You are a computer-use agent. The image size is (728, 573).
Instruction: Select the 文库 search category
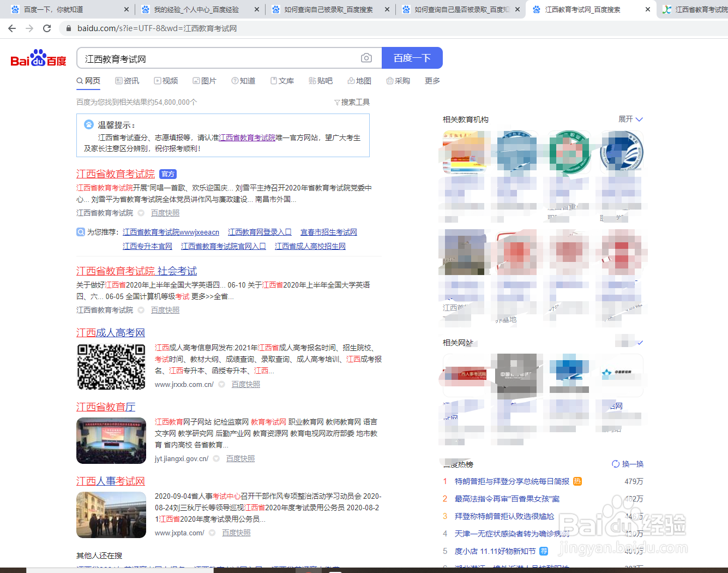coord(282,81)
